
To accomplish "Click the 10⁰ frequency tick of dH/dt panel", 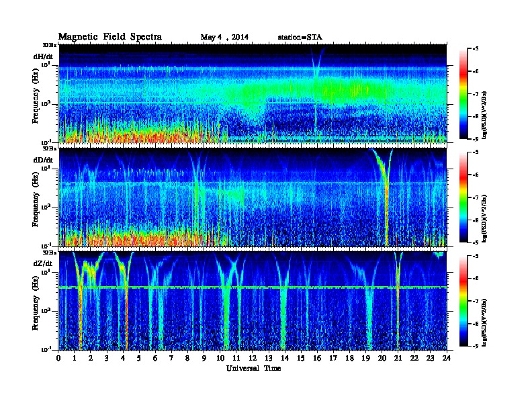I will click(46, 104).
